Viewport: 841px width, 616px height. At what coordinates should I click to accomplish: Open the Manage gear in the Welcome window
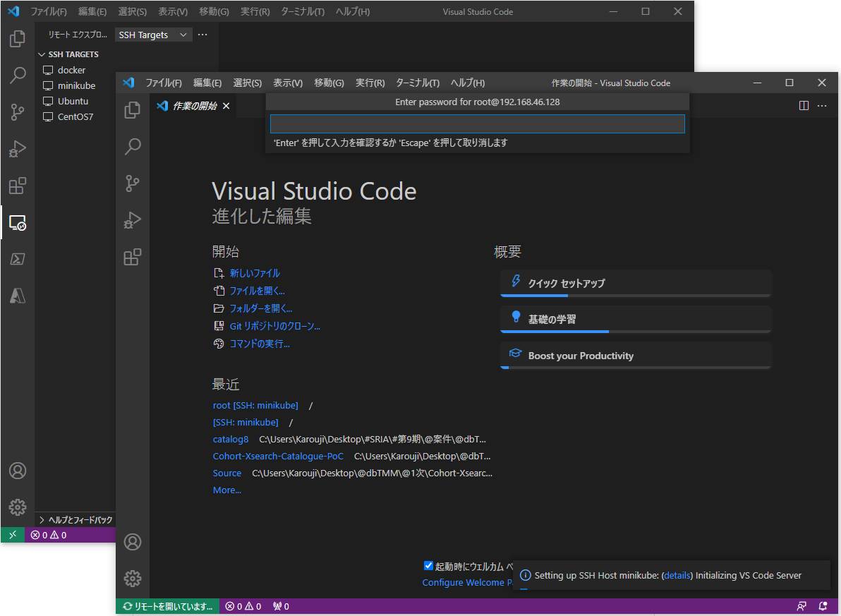133,579
